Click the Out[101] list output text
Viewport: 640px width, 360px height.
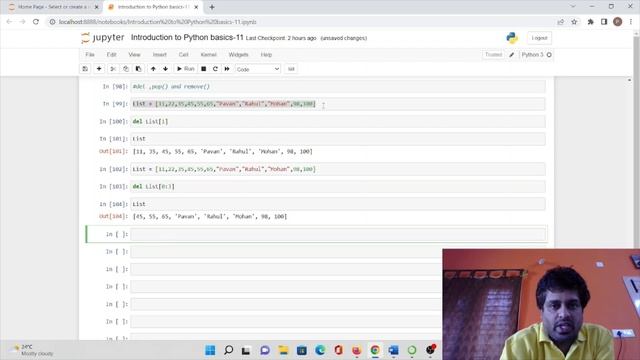tap(223, 151)
